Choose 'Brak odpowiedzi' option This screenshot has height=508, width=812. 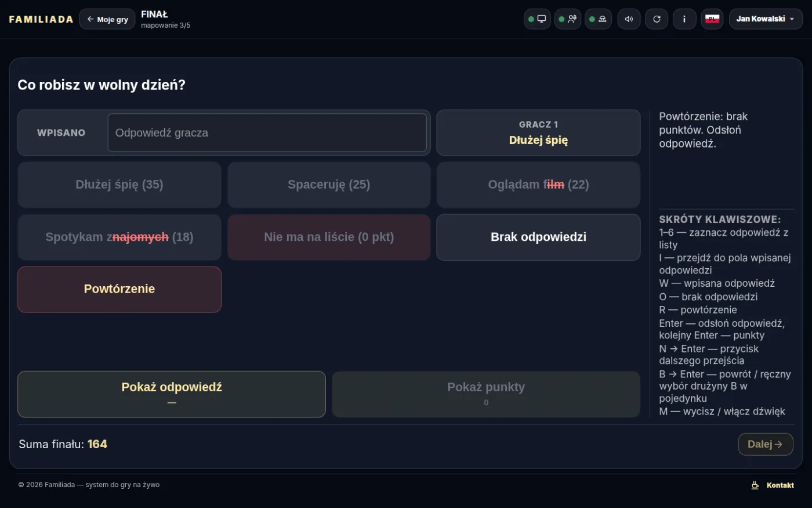click(x=538, y=237)
